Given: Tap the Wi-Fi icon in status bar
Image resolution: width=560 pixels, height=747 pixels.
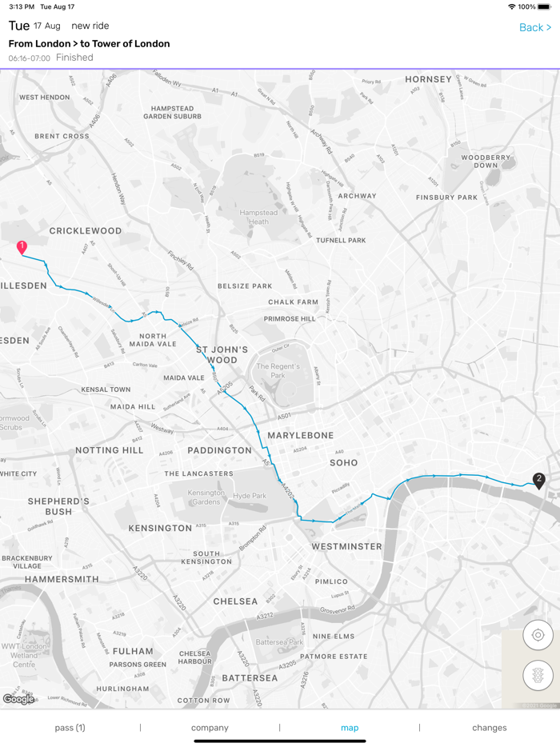Looking at the screenshot, I should 512,6.
